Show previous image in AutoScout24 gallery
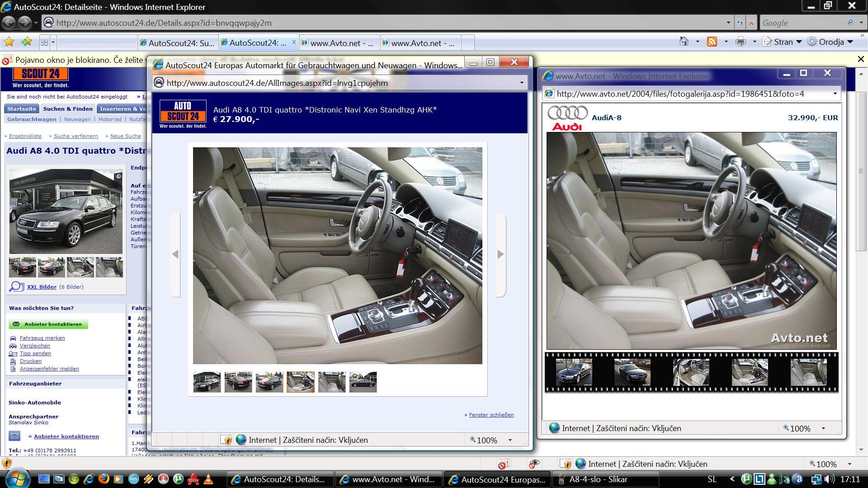The image size is (868, 488). pyautogui.click(x=175, y=254)
